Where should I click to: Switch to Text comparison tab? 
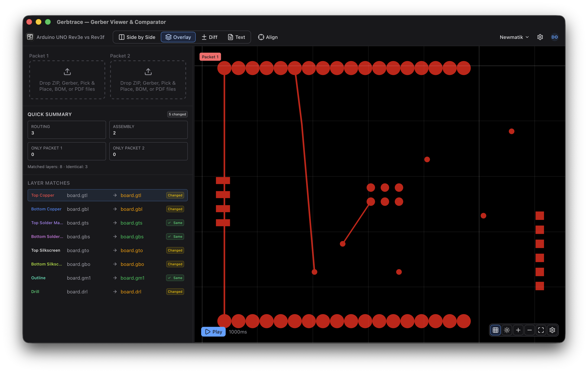click(x=236, y=37)
